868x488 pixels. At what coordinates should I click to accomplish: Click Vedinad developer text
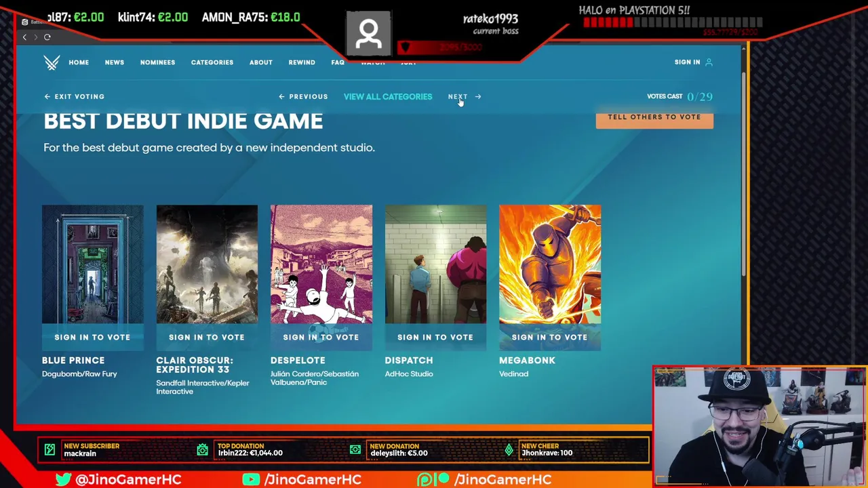click(x=513, y=374)
